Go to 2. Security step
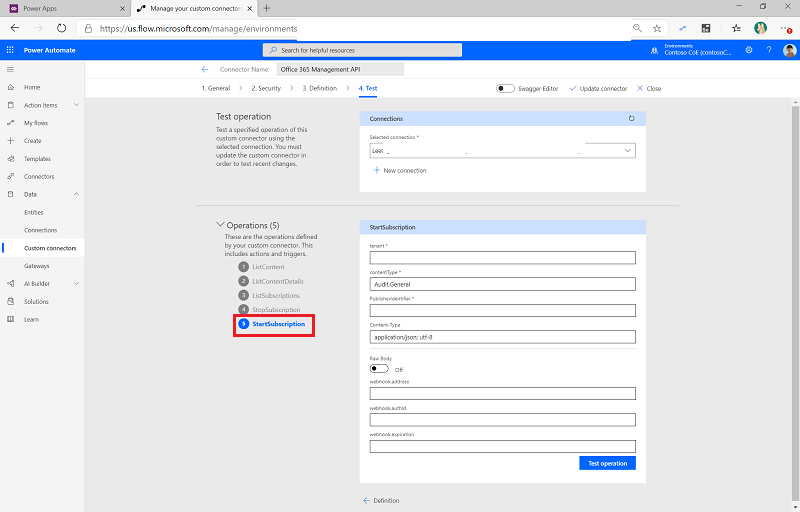 (x=266, y=88)
